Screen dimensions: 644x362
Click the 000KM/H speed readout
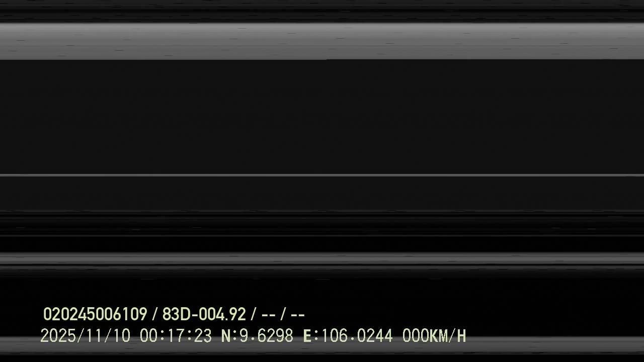[434, 336]
